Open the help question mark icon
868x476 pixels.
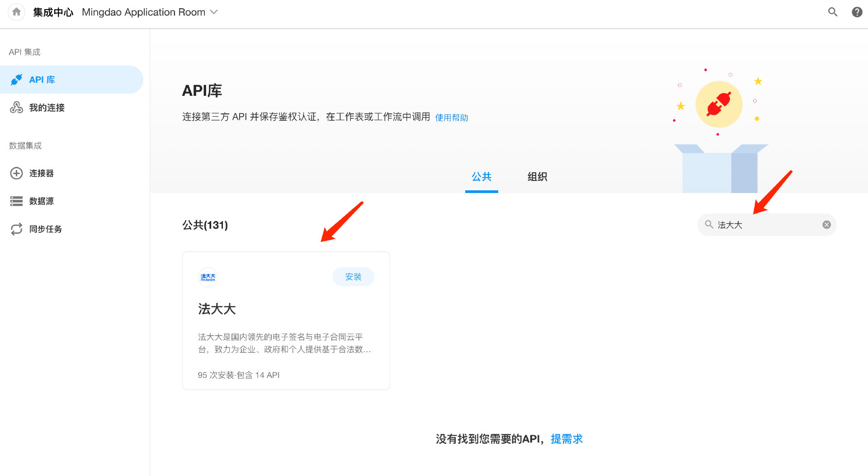[857, 12]
